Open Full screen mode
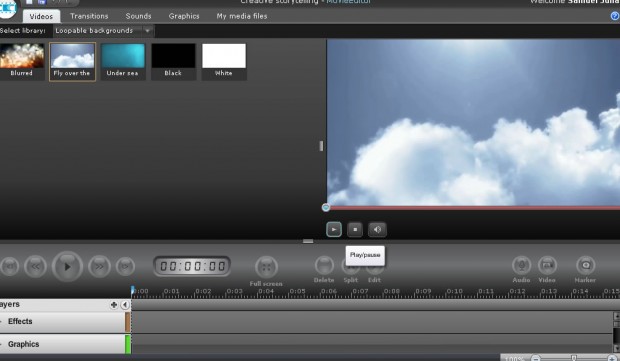 [x=266, y=267]
